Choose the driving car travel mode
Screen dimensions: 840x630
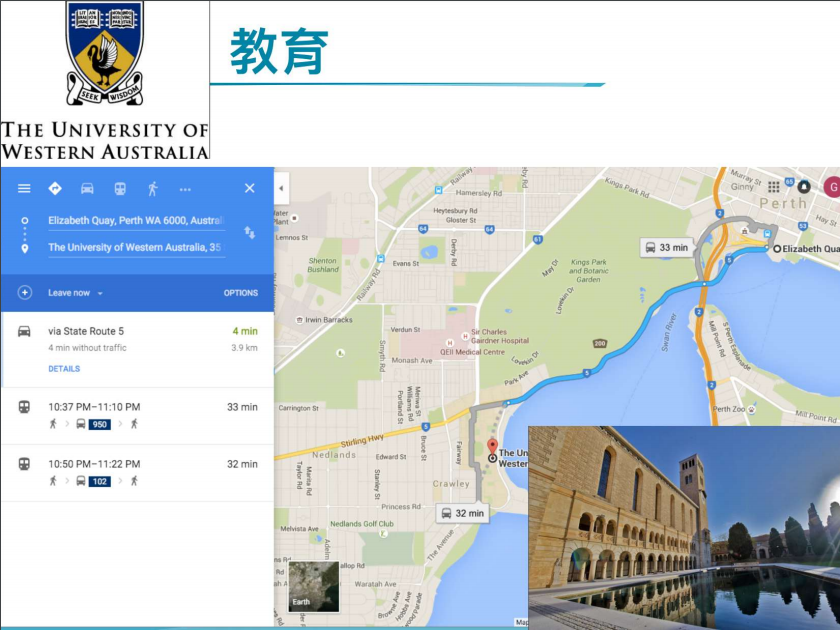click(x=87, y=189)
